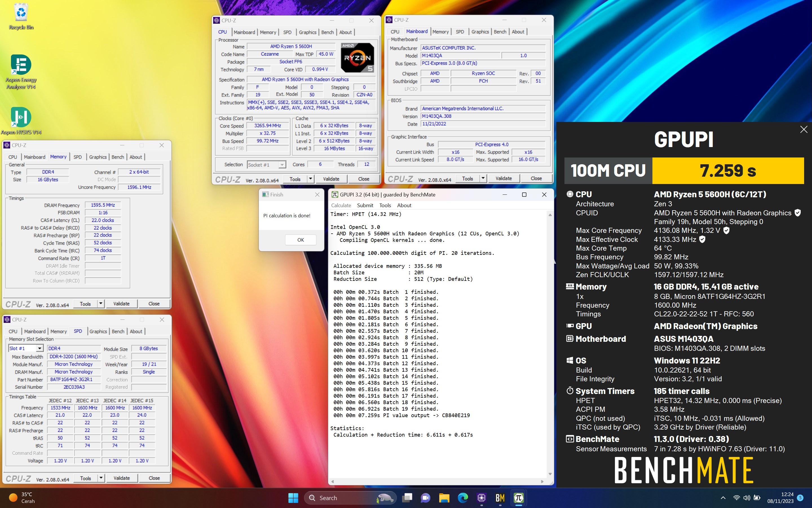Click OK in the Finish dialog
Image resolution: width=812 pixels, height=508 pixels.
tap(300, 240)
